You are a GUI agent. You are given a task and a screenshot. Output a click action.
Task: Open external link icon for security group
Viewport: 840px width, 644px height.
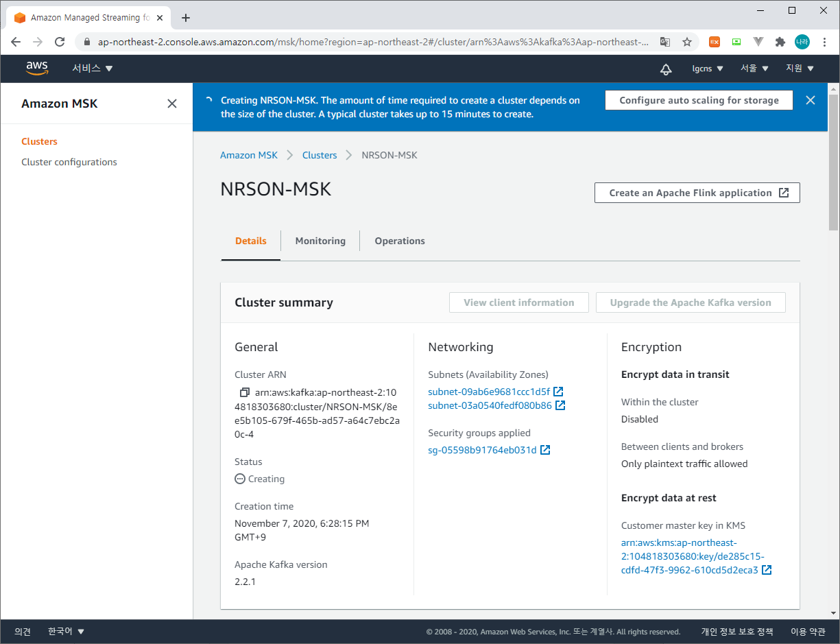coord(545,450)
